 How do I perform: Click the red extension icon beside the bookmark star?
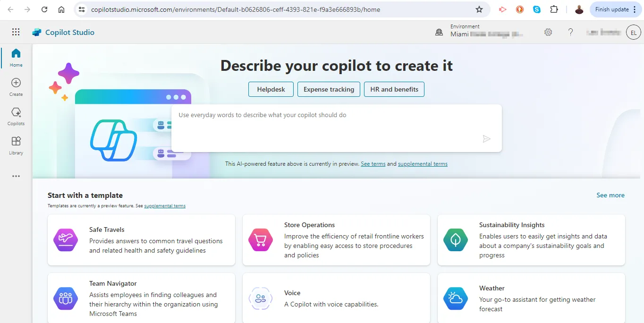click(502, 9)
